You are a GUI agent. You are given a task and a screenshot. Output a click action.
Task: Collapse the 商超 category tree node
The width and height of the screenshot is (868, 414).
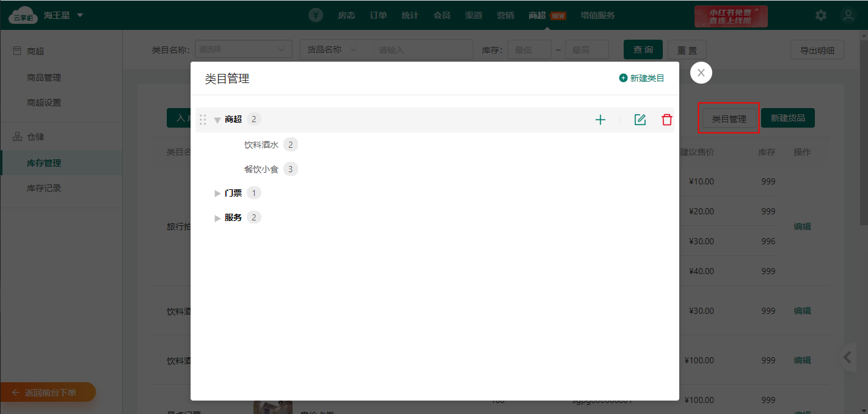tap(217, 120)
